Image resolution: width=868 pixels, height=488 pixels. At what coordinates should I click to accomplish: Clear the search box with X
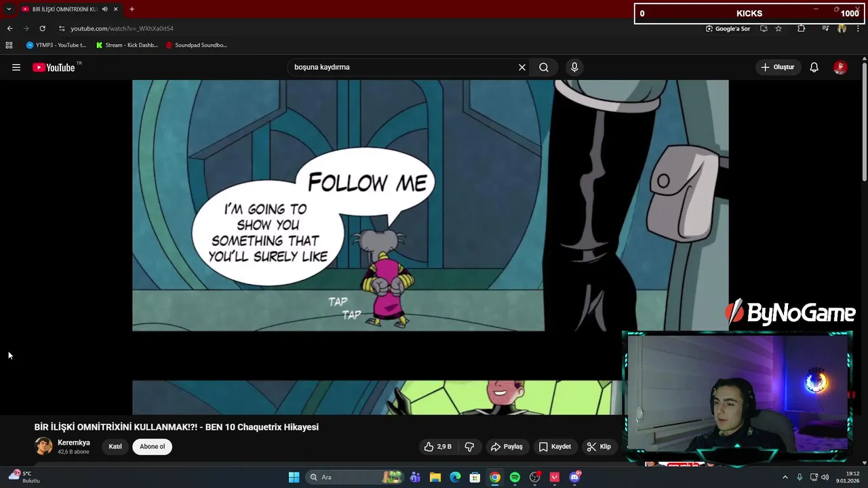pyautogui.click(x=522, y=67)
